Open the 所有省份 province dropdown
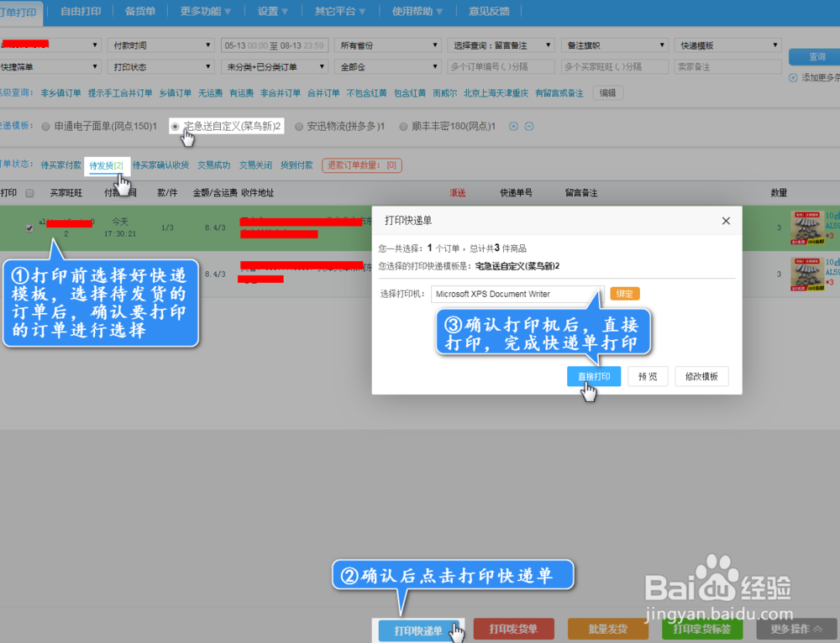The width and height of the screenshot is (840, 643). pyautogui.click(x=386, y=44)
